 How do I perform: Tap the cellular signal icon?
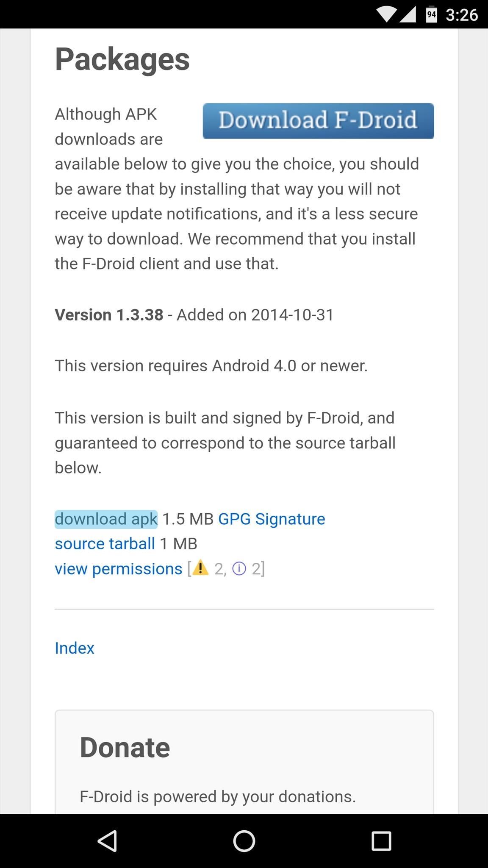[408, 15]
